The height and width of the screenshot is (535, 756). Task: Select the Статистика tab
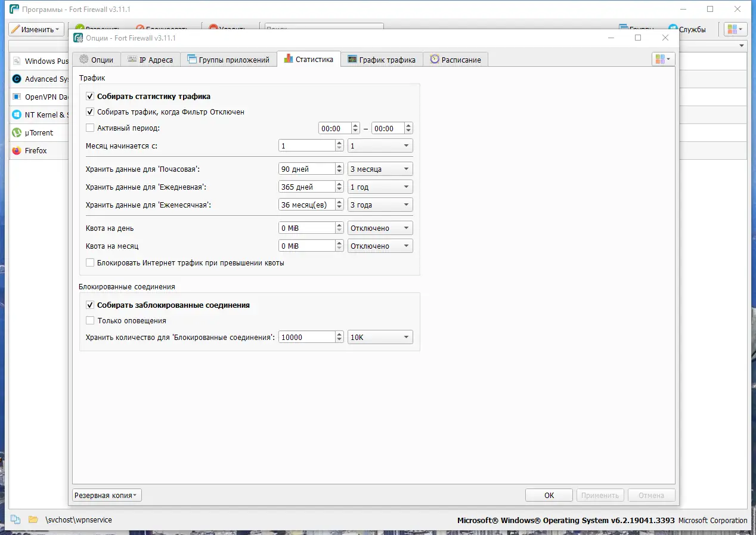[309, 59]
